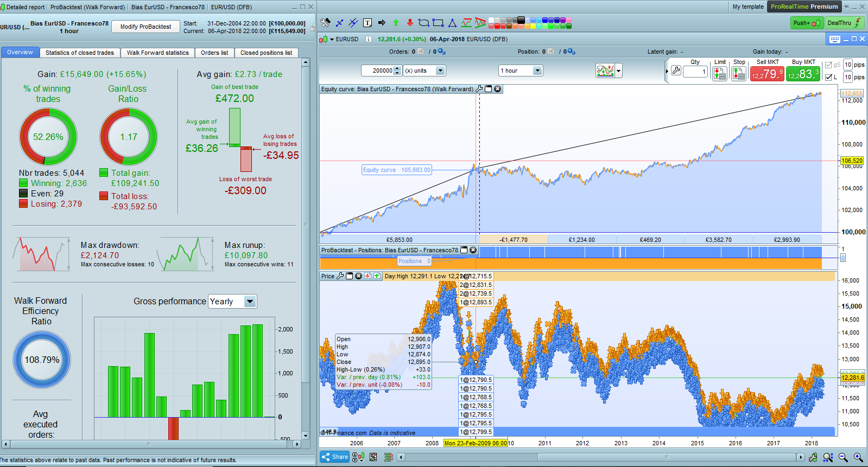Screen dimensions: 868x467
Task: Select the segment line drawing tool
Action: 339,23
